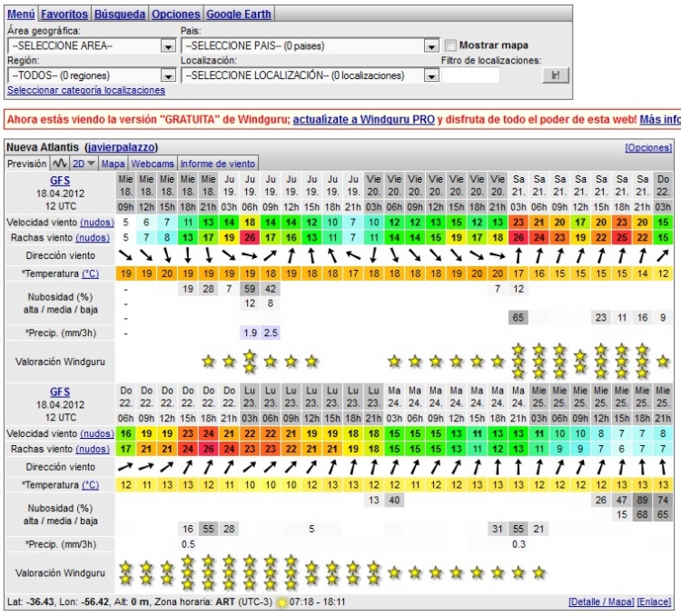The image size is (681, 616).
Task: Click wind speed cell 24 for Do 22 18h
Action: 209,434
